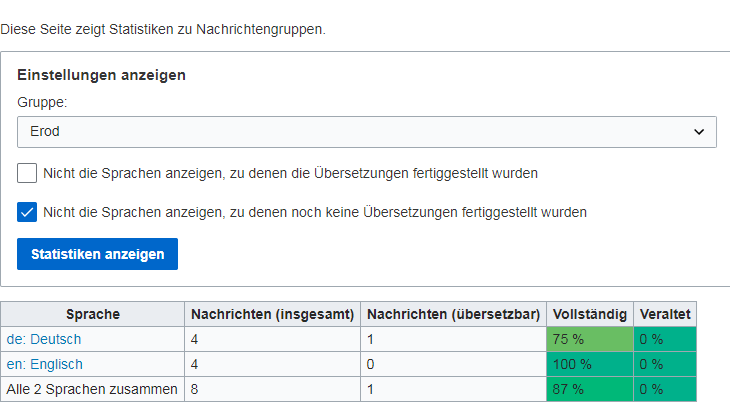
Task: Click the 87 % total completion cell
Action: coord(590,388)
